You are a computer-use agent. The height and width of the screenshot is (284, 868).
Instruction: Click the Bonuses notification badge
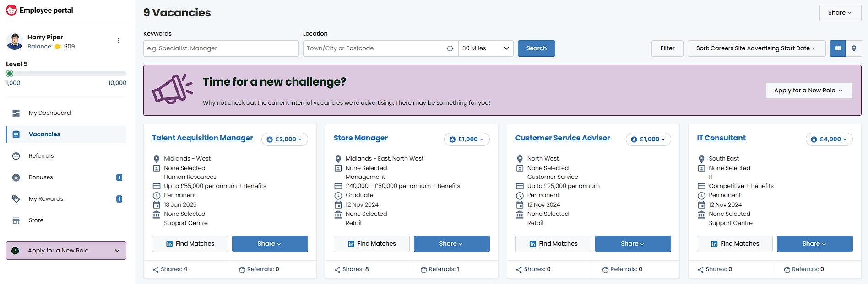(x=119, y=177)
